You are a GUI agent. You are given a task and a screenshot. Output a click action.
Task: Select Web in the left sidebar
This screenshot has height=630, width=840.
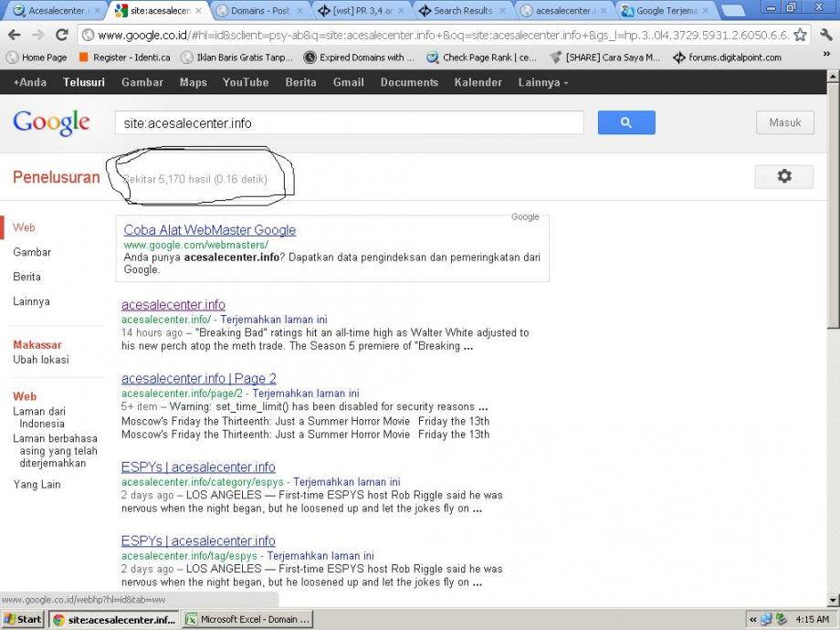click(x=24, y=227)
